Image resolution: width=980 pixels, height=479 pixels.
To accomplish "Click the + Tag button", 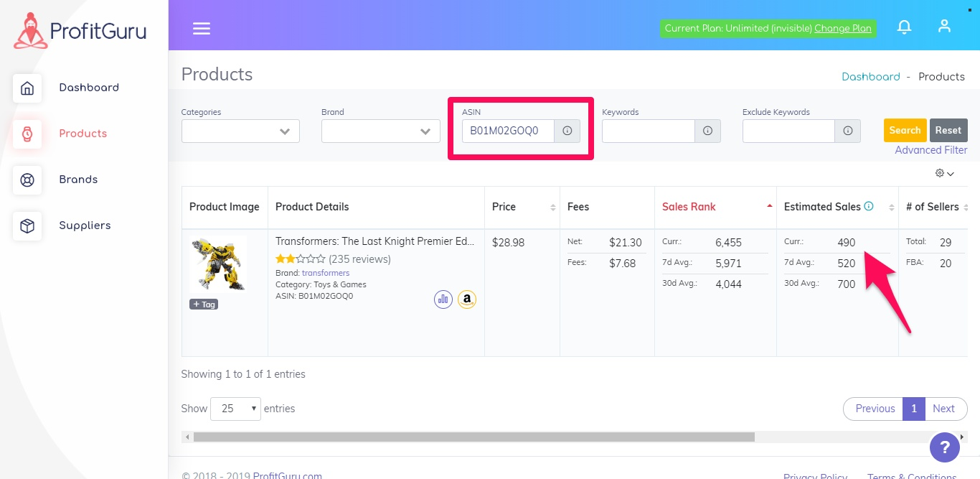I will coord(204,304).
